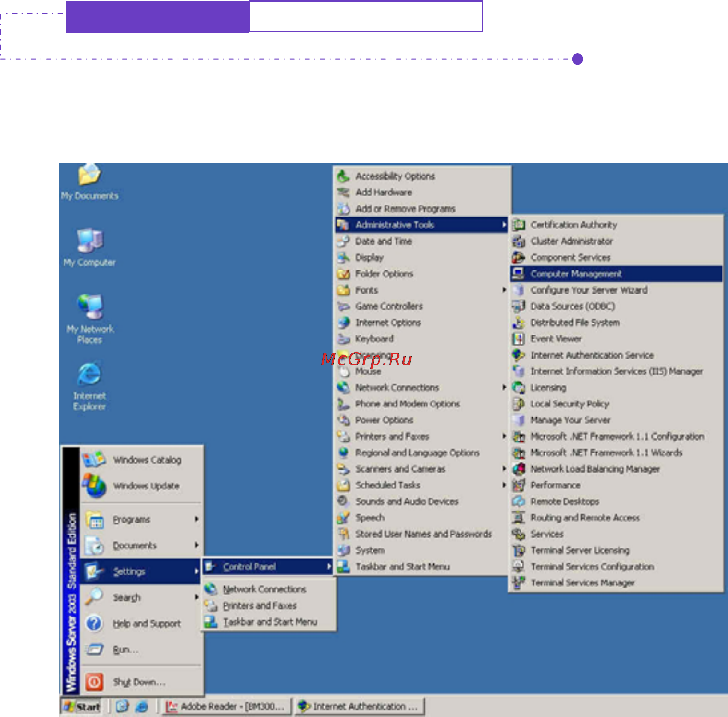Open Stored User Names and Passwords
The height and width of the screenshot is (717, 728).
[421, 534]
